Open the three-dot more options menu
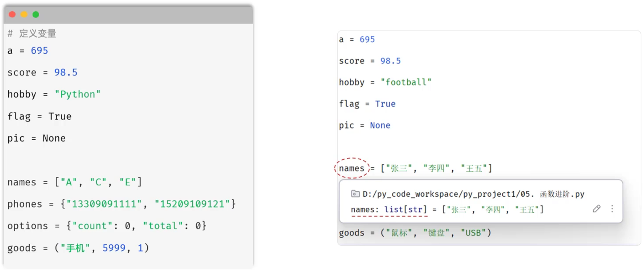The image size is (644, 270). [x=612, y=208]
